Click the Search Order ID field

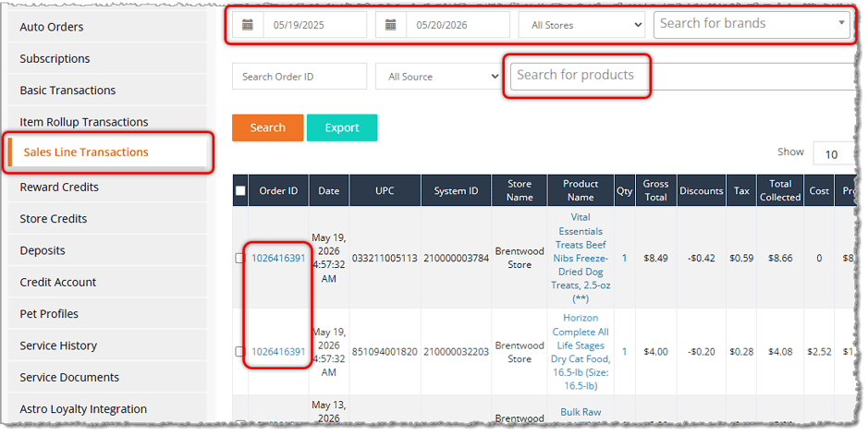[x=300, y=77]
